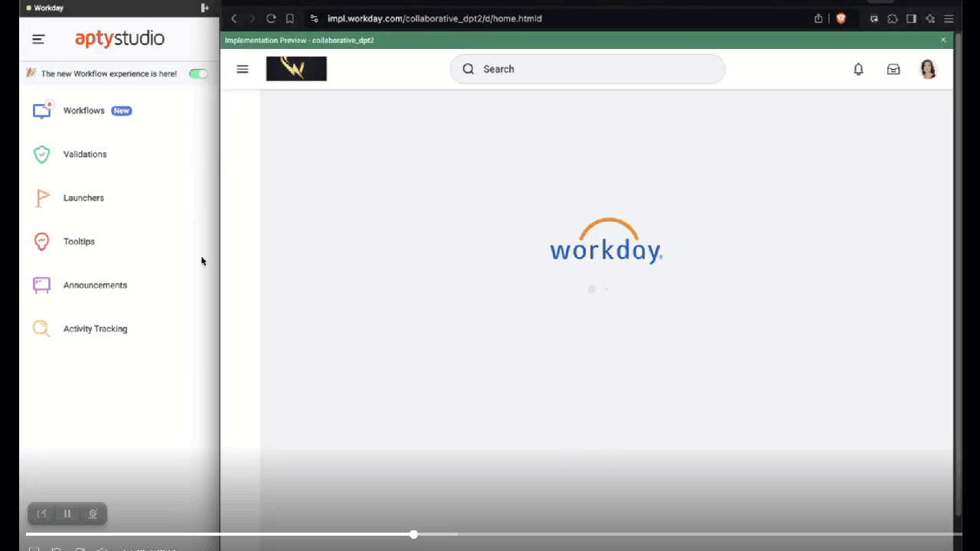Image resolution: width=980 pixels, height=551 pixels.
Task: Toggle the new Workflow experience switch
Action: (198, 73)
